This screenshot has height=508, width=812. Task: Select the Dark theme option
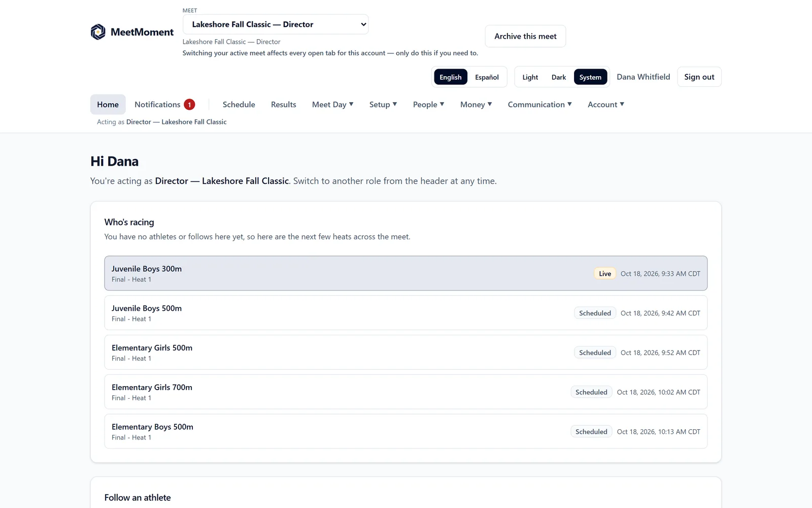tap(559, 77)
